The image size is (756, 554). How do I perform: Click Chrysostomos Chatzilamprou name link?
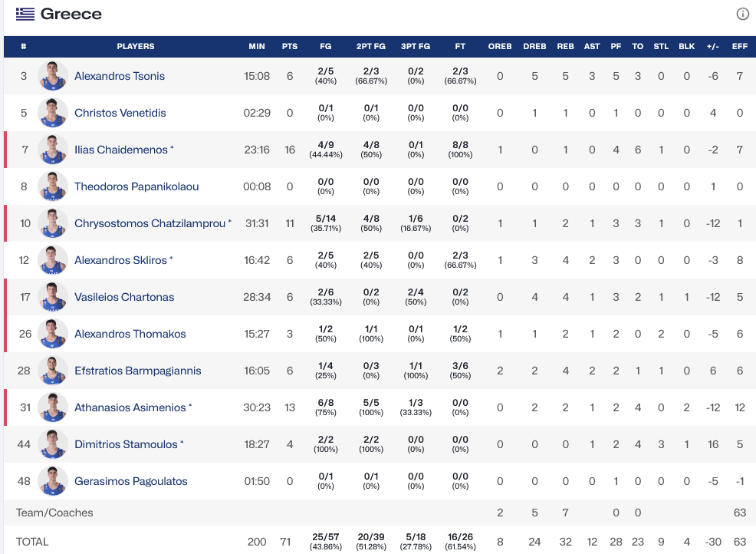150,223
